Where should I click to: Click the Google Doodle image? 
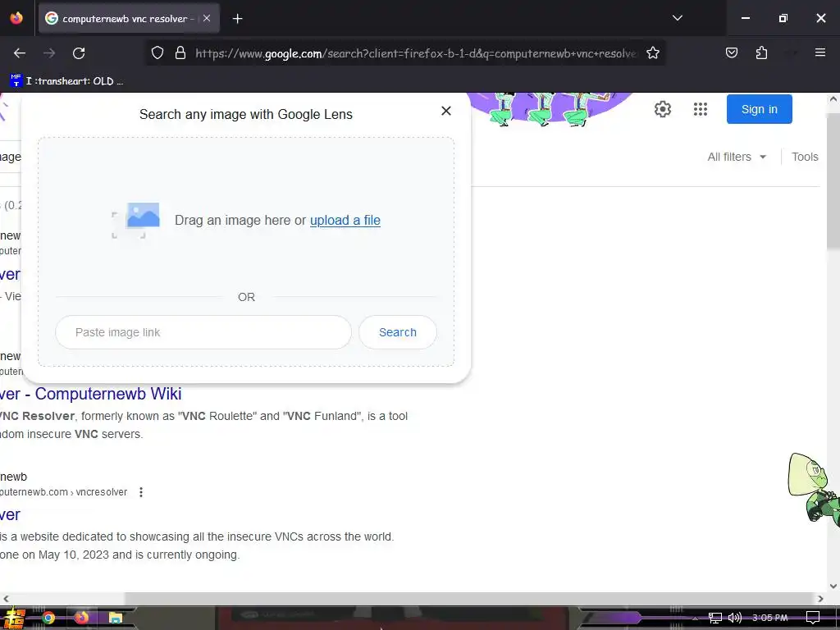(x=552, y=110)
